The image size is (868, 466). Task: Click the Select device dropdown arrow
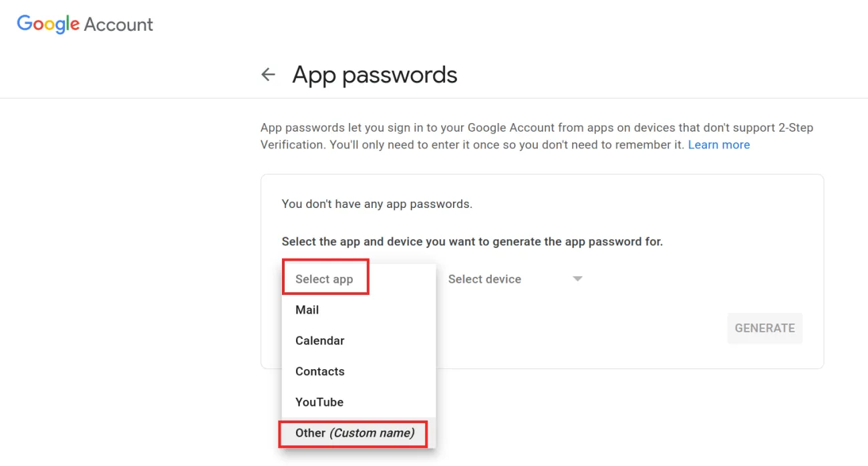pyautogui.click(x=577, y=279)
